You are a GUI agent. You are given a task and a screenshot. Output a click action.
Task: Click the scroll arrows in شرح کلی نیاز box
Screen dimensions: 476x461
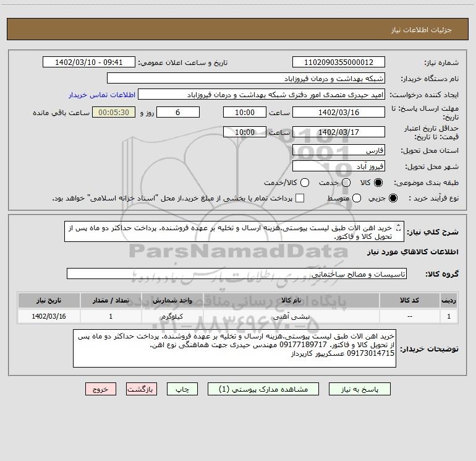coord(399,228)
